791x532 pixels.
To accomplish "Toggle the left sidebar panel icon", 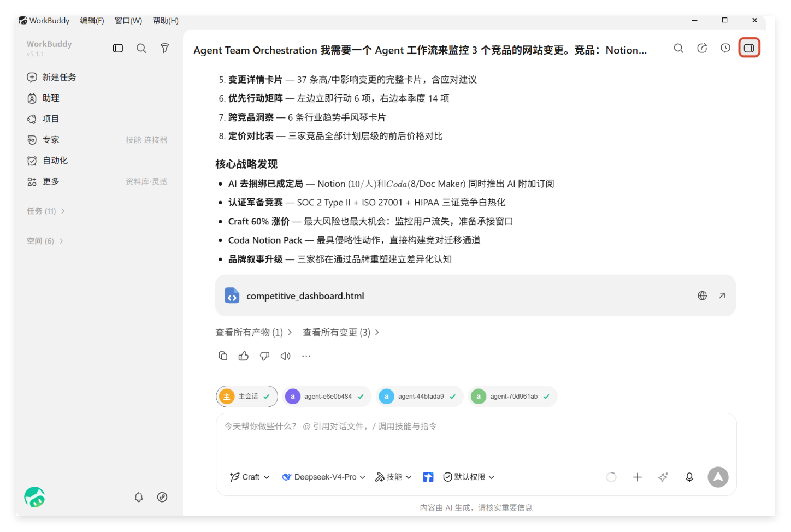I will (118, 48).
